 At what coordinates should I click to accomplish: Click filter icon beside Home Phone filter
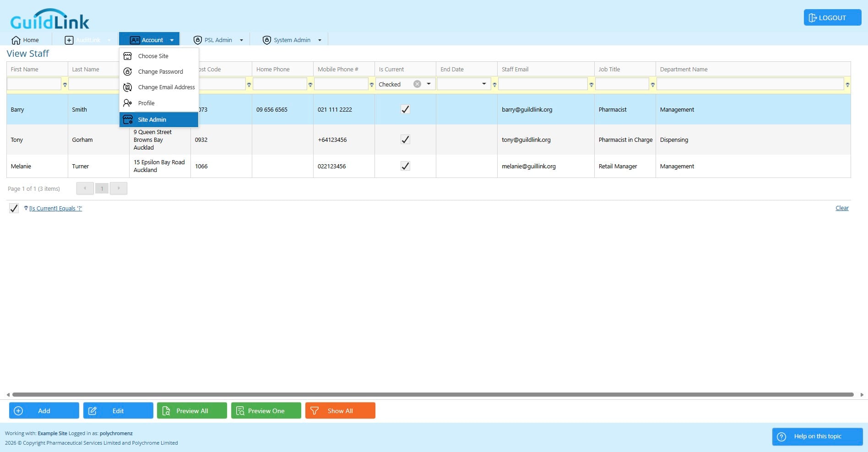coord(310,85)
